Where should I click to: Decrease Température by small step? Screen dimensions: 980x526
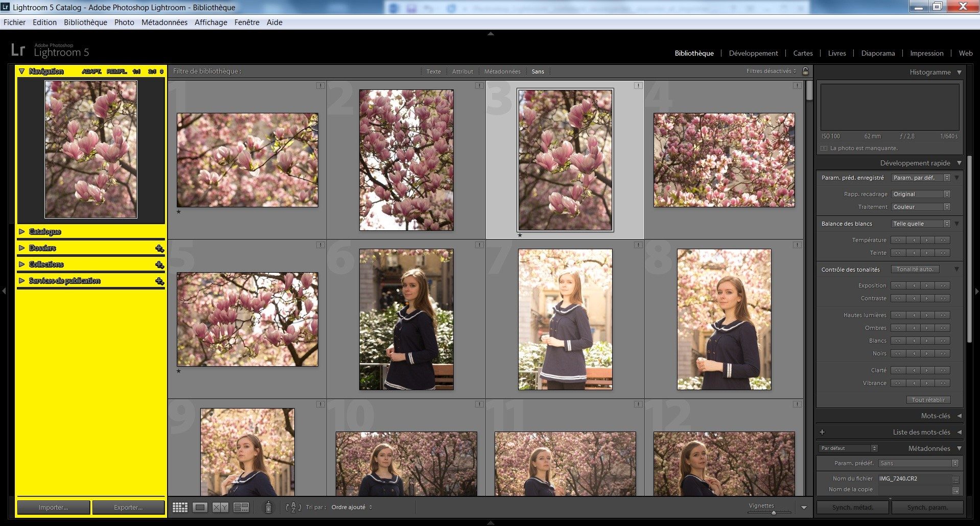[x=914, y=240]
